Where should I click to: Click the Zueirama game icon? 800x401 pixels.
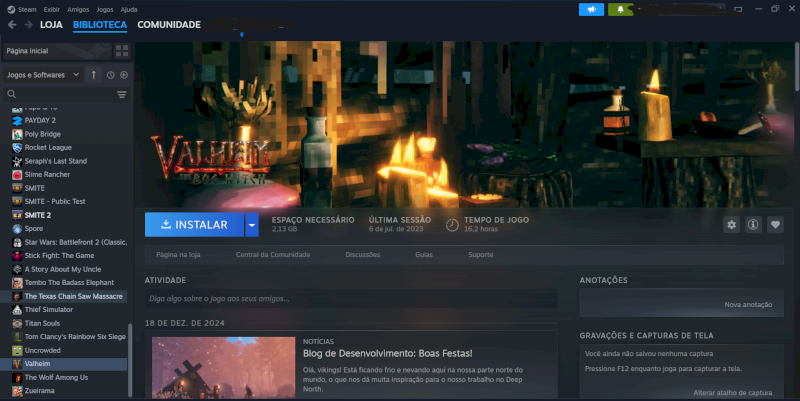(x=17, y=391)
